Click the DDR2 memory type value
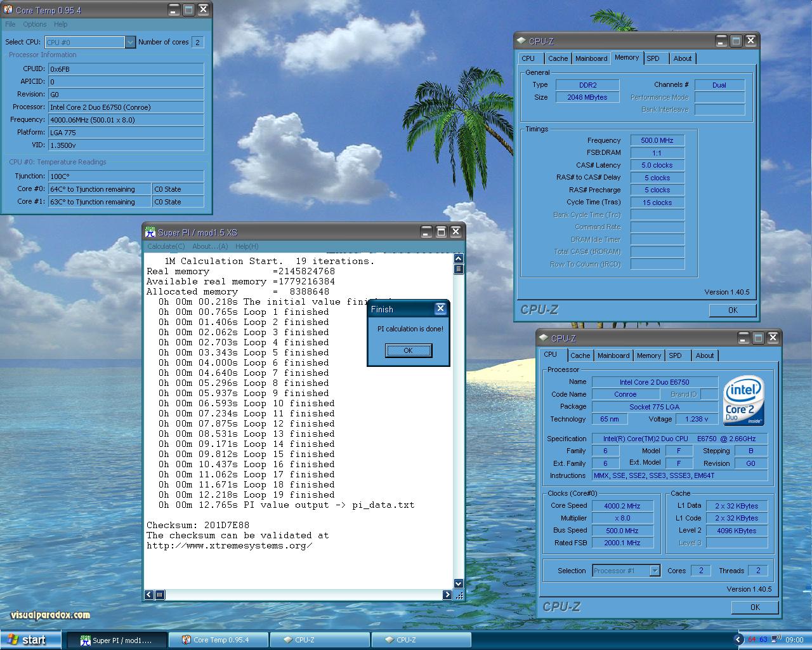This screenshot has height=650, width=812. click(587, 84)
